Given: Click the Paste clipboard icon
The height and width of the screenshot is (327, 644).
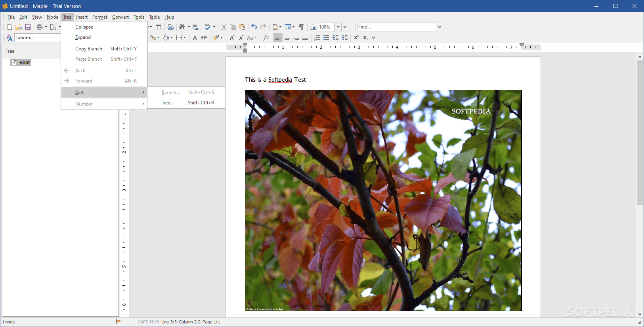Looking at the screenshot, I should (x=242, y=27).
